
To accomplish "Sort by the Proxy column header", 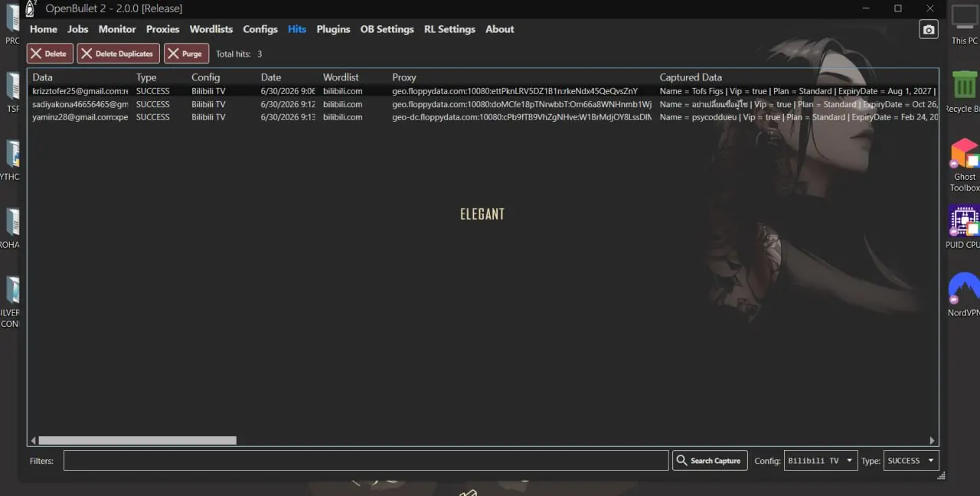I will pyautogui.click(x=404, y=77).
